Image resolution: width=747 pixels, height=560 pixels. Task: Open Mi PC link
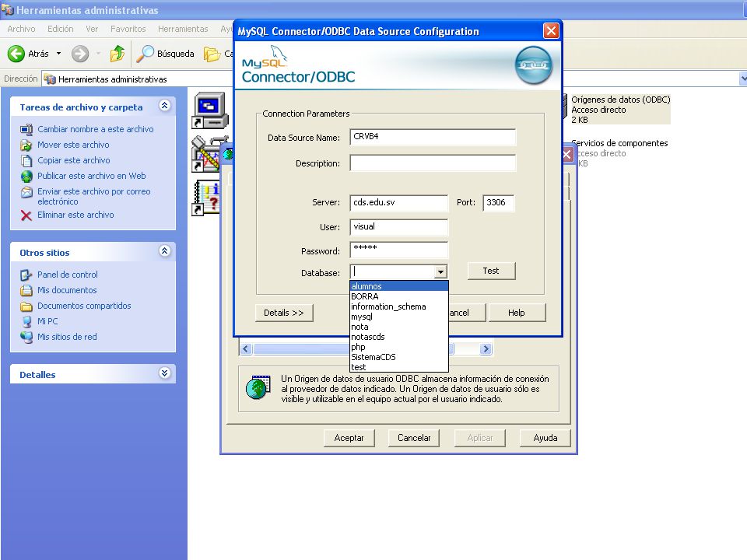click(47, 321)
